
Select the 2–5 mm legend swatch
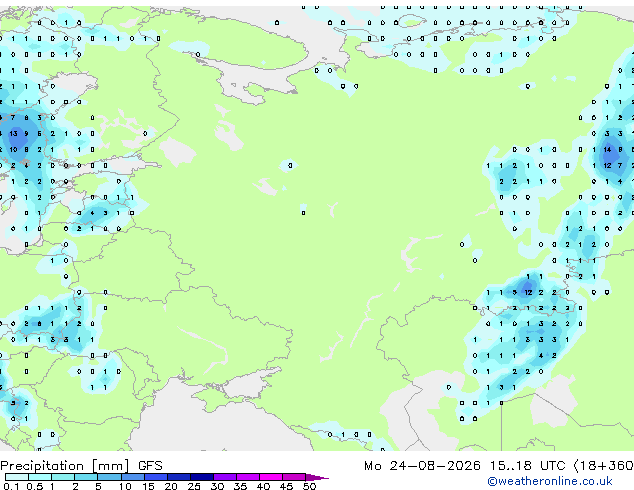(x=86, y=477)
